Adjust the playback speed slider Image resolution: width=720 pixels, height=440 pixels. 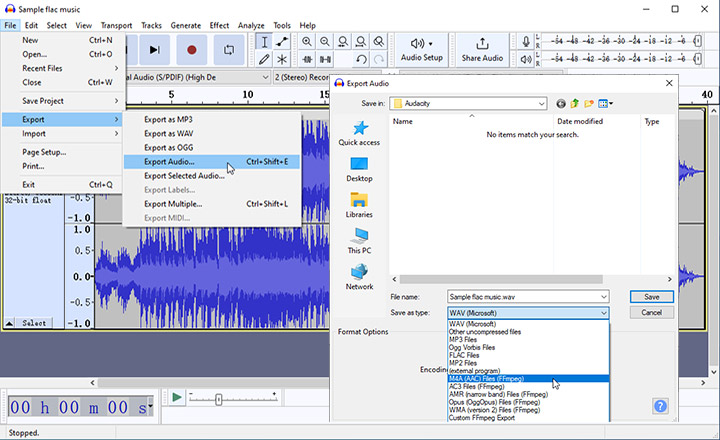(219, 399)
